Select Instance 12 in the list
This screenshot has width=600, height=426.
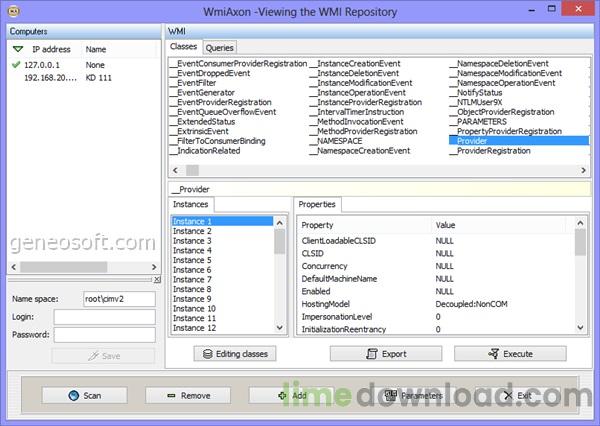194,328
